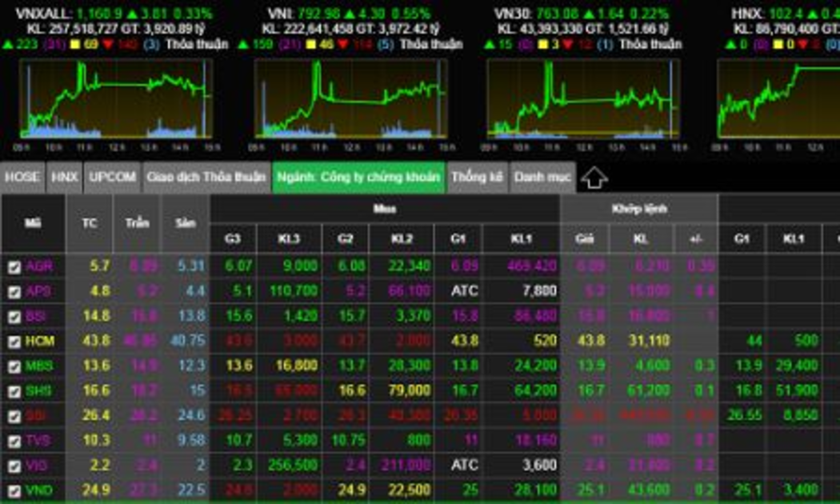Uncheck the AGR row checkbox
840x504 pixels.
[14, 266]
